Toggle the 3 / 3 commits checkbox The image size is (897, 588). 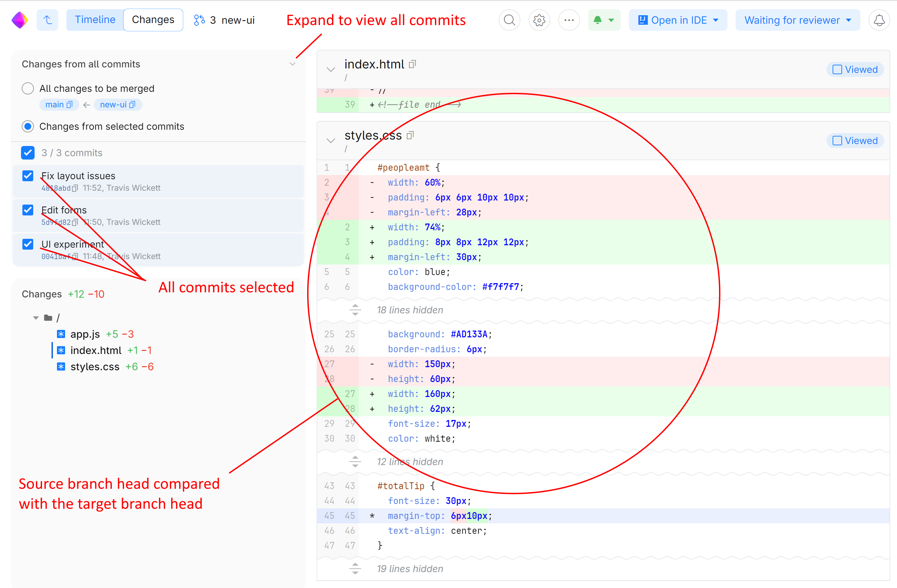pos(28,153)
